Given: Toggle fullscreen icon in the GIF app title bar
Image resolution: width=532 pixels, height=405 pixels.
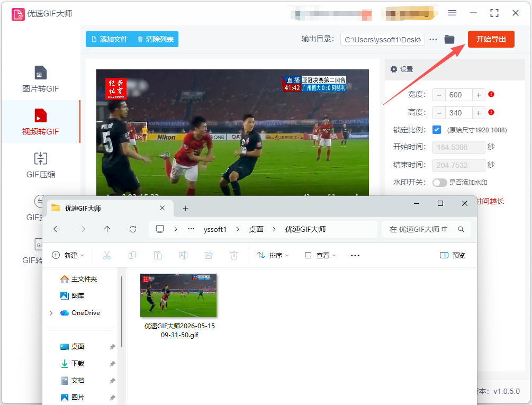Looking at the screenshot, I should coord(494,13).
